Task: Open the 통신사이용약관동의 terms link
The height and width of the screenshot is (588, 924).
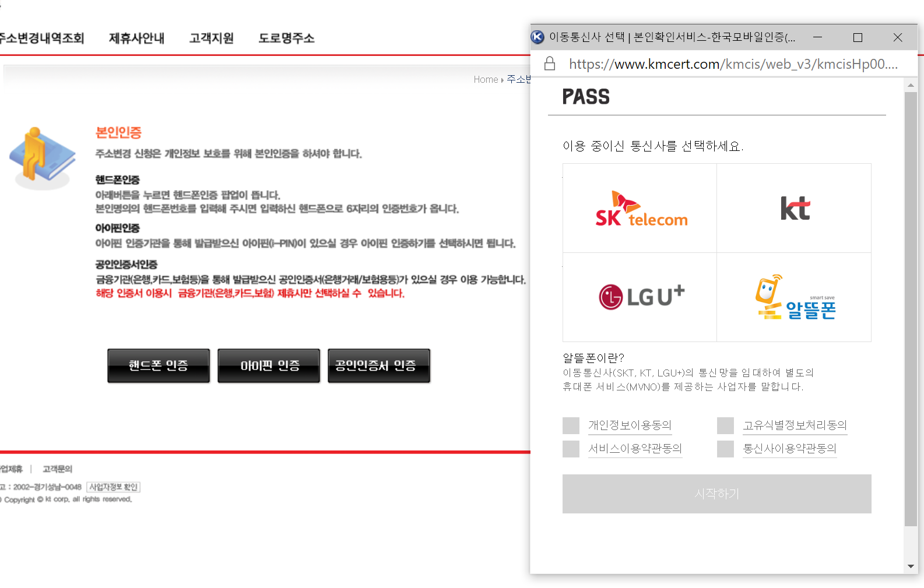Action: tap(789, 449)
